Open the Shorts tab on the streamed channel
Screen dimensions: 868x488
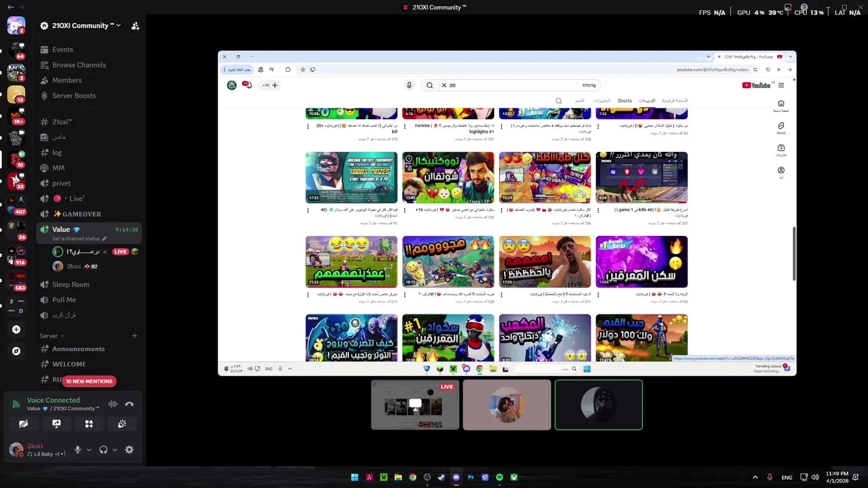[625, 101]
